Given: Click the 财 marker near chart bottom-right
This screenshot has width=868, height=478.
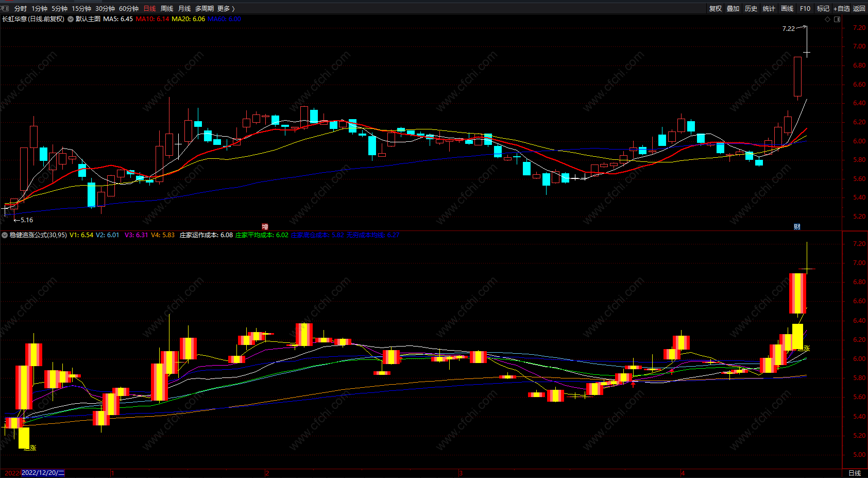Looking at the screenshot, I should 797,227.
